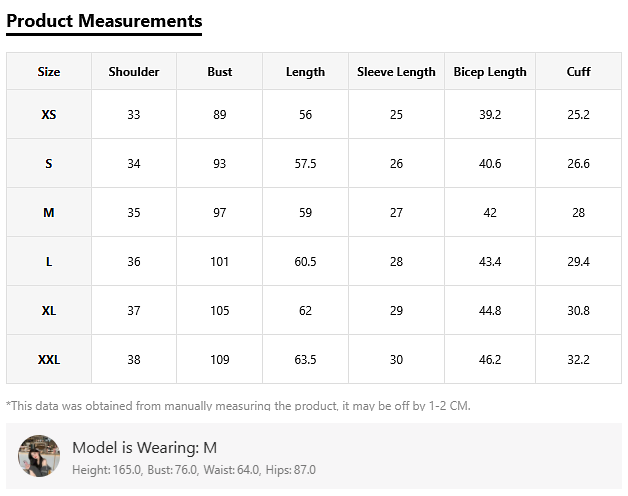Click the XS bust value 89
Screen dimensions: 628x496
pos(220,115)
